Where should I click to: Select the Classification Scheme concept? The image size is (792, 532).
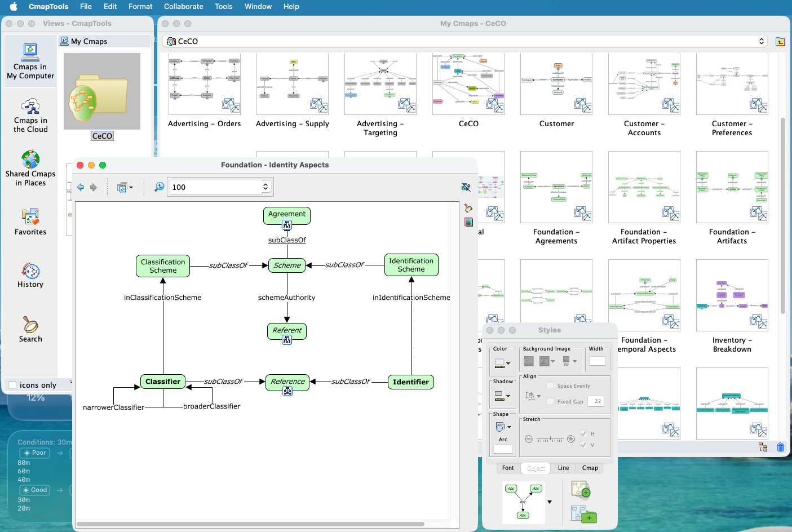pos(163,266)
